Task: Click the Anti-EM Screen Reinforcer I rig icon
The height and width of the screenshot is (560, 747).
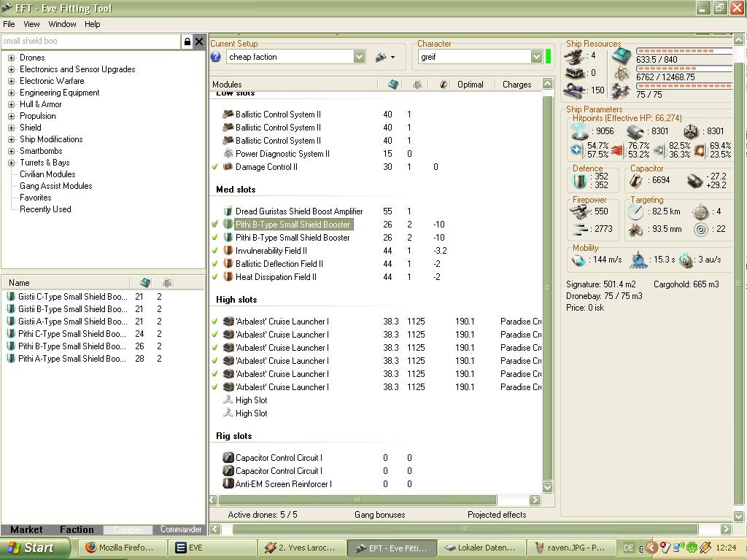Action: 228,484
